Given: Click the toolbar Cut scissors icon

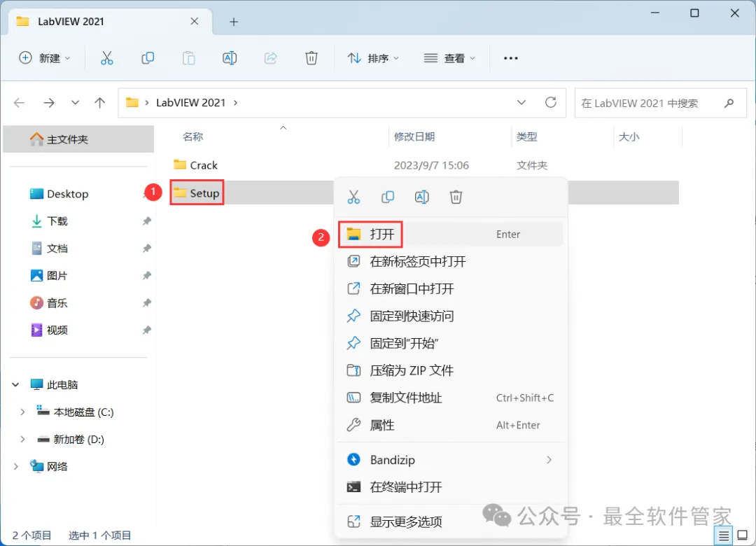Looking at the screenshot, I should (106, 58).
